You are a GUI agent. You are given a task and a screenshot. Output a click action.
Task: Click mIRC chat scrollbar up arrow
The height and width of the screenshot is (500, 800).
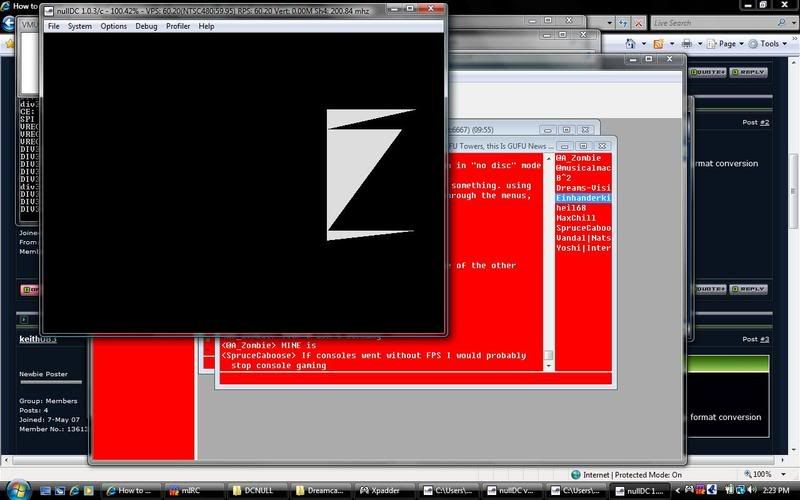click(548, 159)
